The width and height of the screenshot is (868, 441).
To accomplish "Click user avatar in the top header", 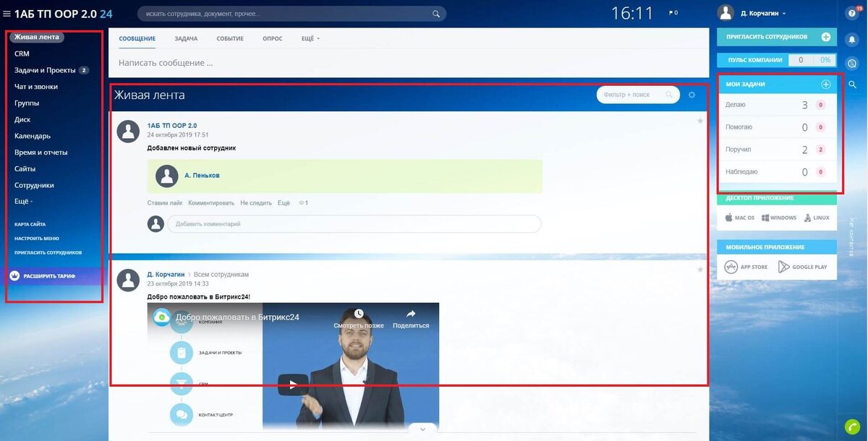I will (726, 13).
